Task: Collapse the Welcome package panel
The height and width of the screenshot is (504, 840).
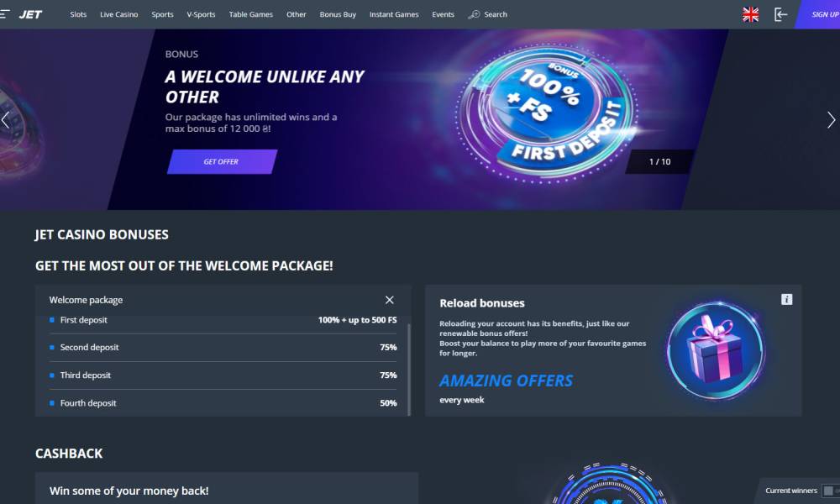Action: pos(390,300)
